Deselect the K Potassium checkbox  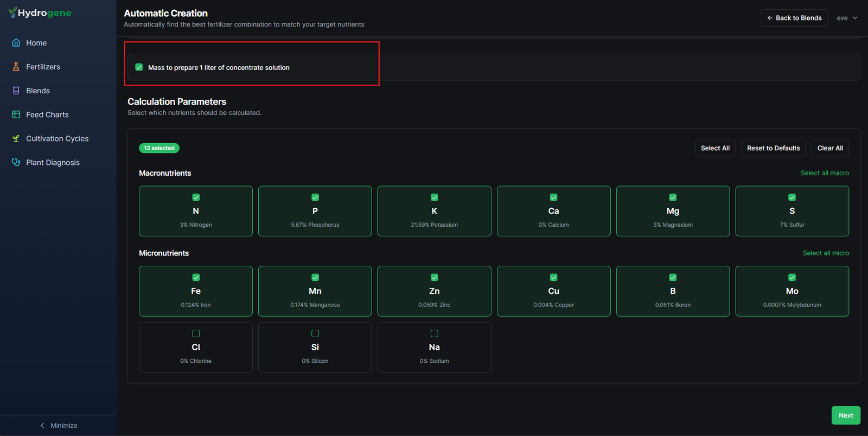(435, 197)
